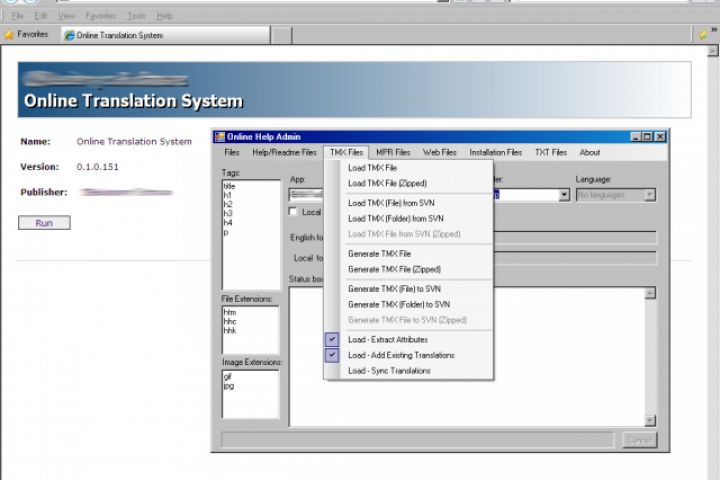
Task: Select 'htm' in File Extensions list
Action: 230,312
